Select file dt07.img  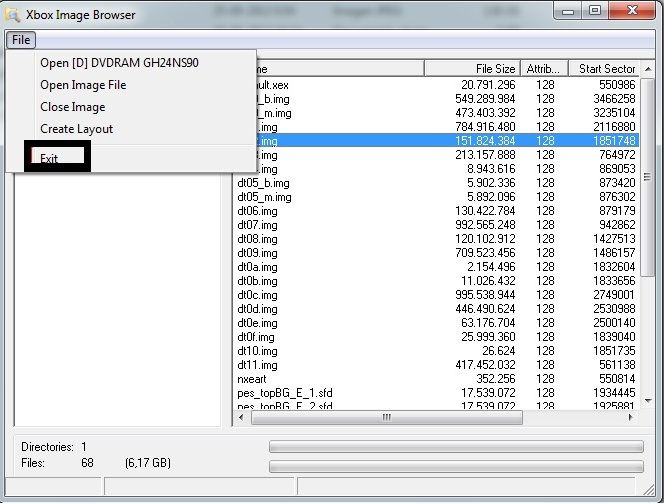436,225
